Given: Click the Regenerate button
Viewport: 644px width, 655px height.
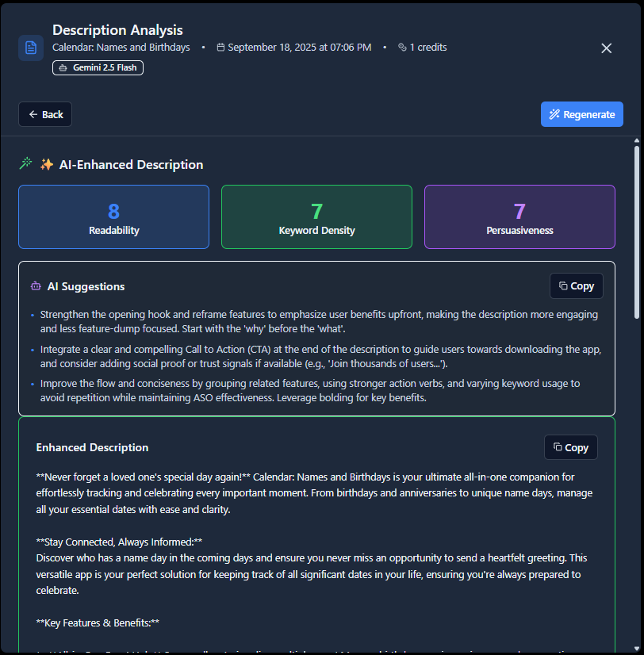Looking at the screenshot, I should pos(581,114).
